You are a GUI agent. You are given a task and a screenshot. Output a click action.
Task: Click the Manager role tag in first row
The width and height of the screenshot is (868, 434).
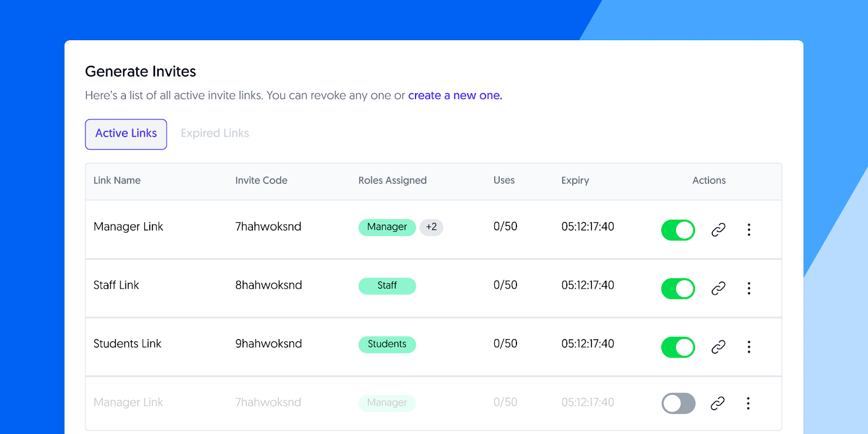[x=387, y=227]
